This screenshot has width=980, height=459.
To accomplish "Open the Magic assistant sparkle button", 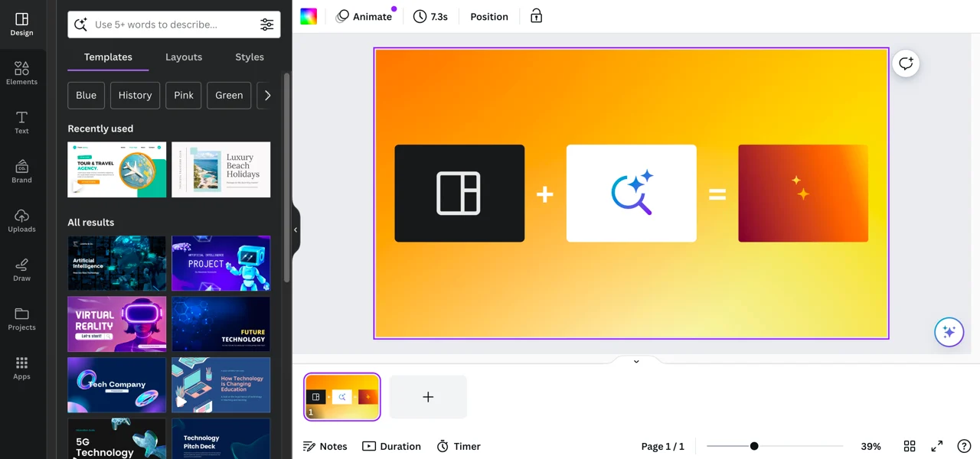I will [x=949, y=332].
